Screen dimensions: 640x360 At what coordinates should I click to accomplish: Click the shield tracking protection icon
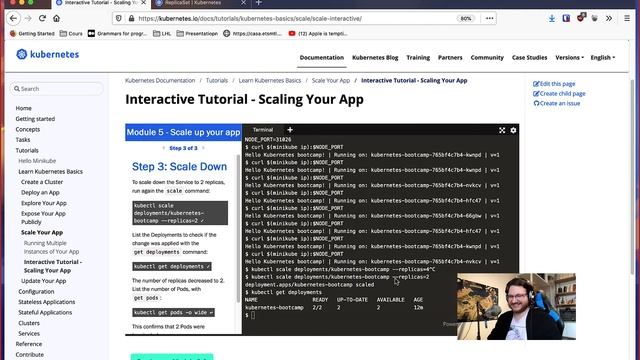point(119,18)
